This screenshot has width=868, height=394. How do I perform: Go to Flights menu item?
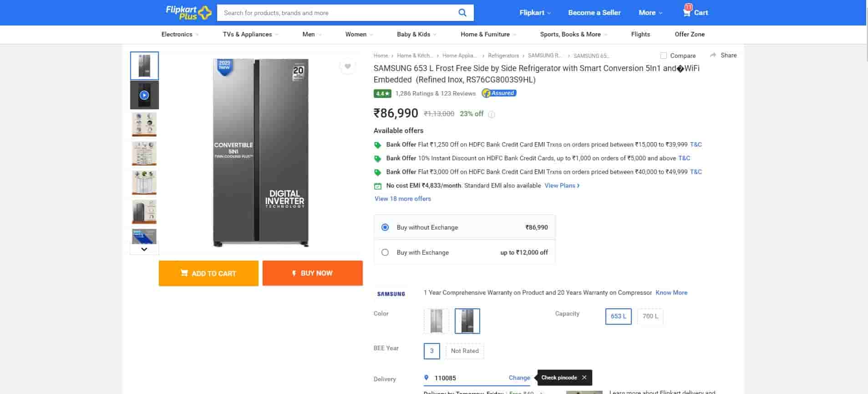coord(640,34)
